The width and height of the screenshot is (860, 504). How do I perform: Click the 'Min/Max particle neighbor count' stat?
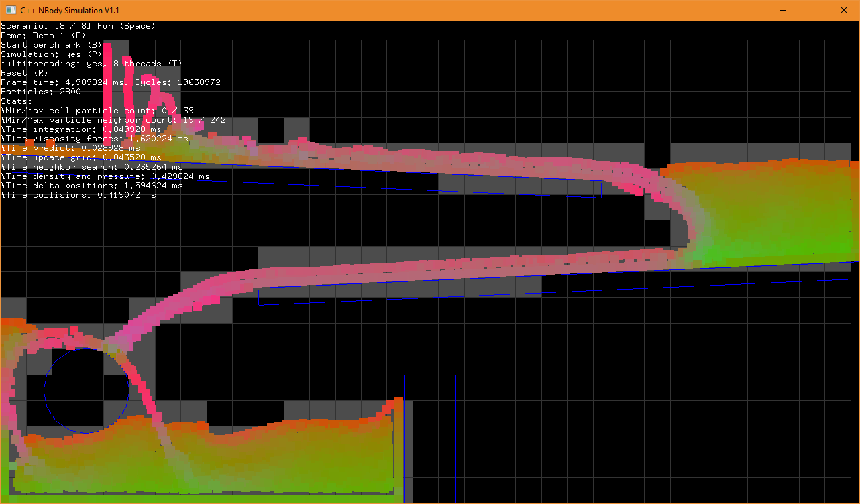[x=113, y=120]
